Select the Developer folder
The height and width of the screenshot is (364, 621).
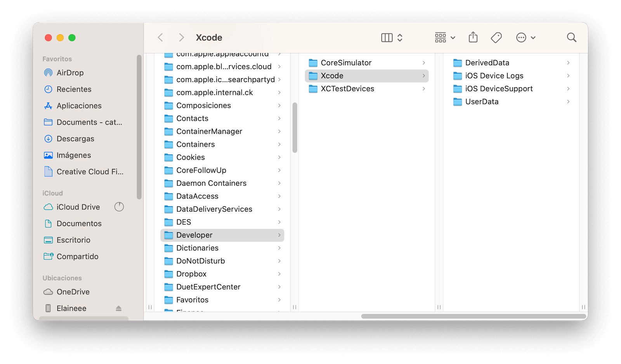pyautogui.click(x=222, y=235)
